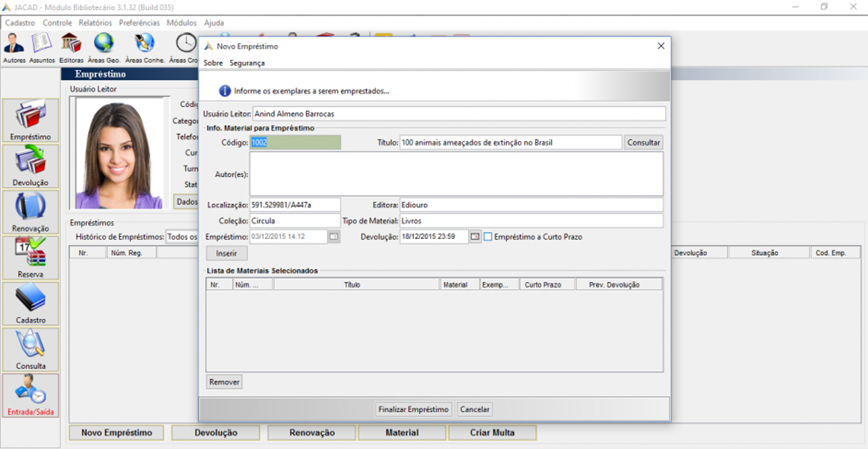Click the Material bottom button
The width and height of the screenshot is (868, 449).
(402, 433)
